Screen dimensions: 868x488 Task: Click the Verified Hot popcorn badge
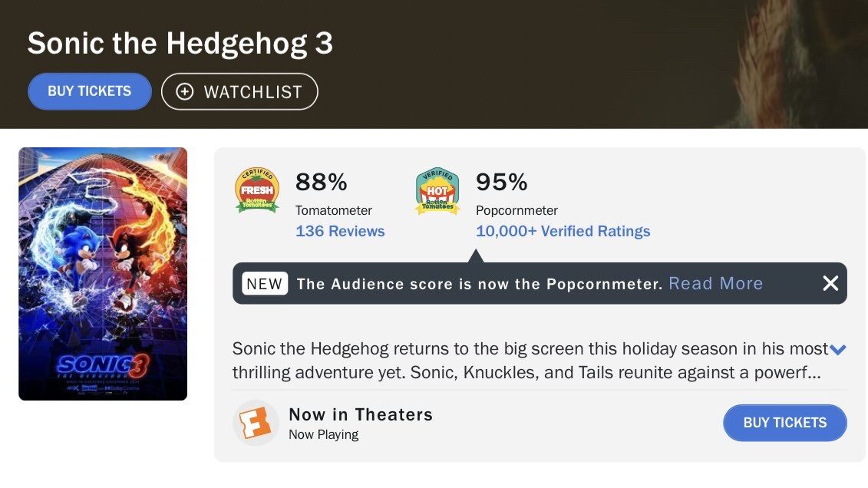(x=437, y=190)
